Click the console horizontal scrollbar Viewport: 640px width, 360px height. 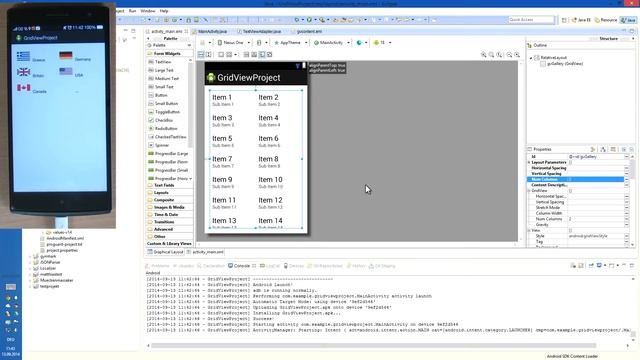coord(373,345)
